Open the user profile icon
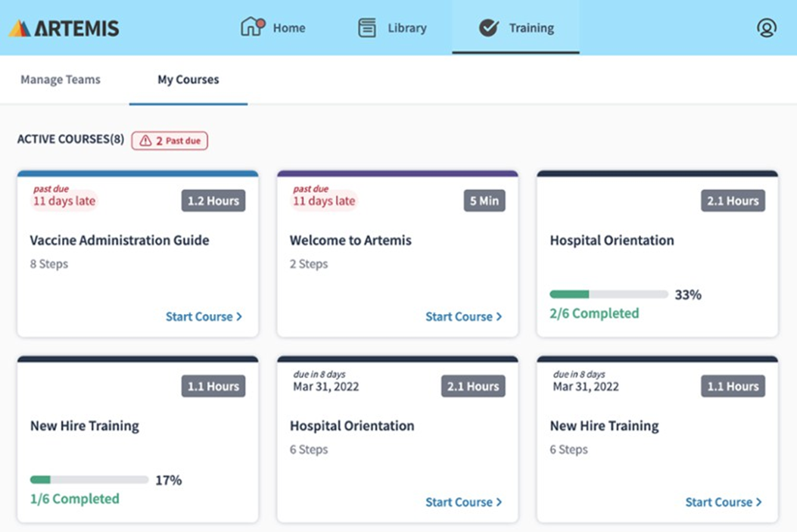 (x=766, y=28)
